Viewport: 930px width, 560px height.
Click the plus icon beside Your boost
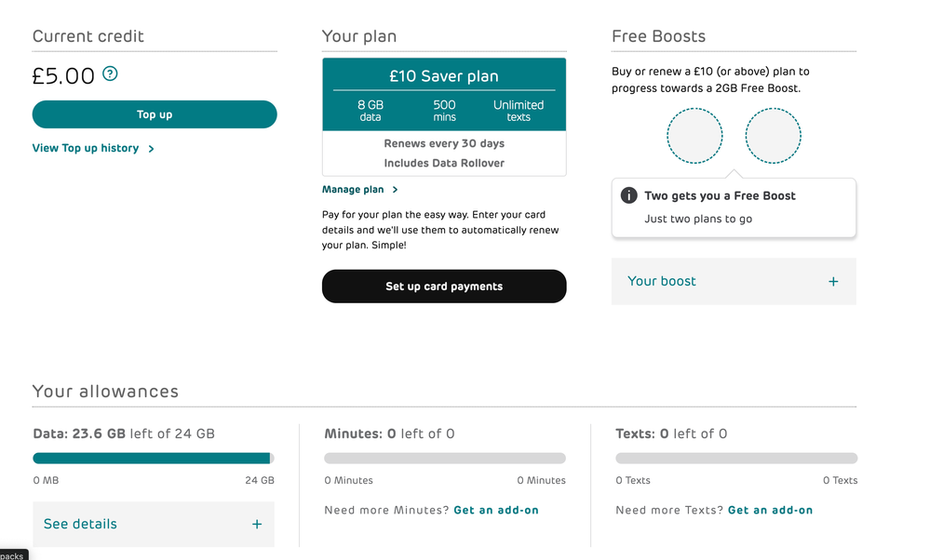833,281
